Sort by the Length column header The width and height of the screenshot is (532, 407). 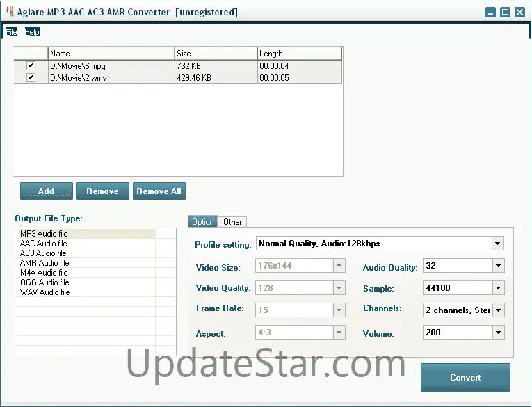tap(299, 54)
